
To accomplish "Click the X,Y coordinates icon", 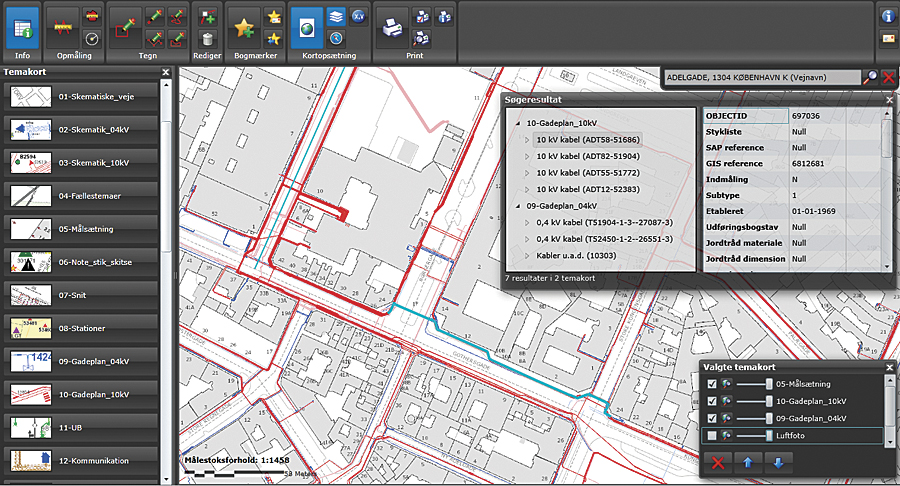I will 359,17.
